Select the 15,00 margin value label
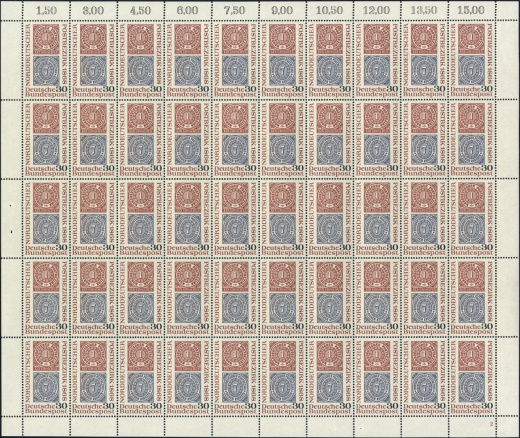 pyautogui.click(x=471, y=10)
